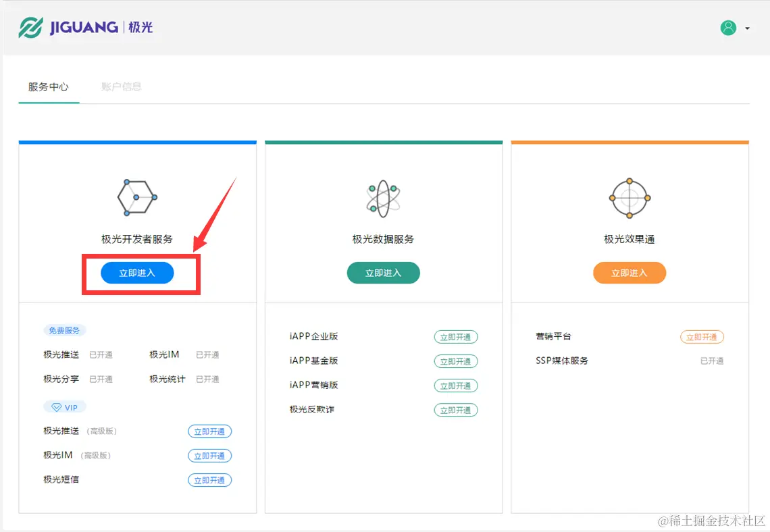Image resolution: width=770 pixels, height=532 pixels.
Task: Switch to the 服务中心 tab
Action: click(48, 87)
